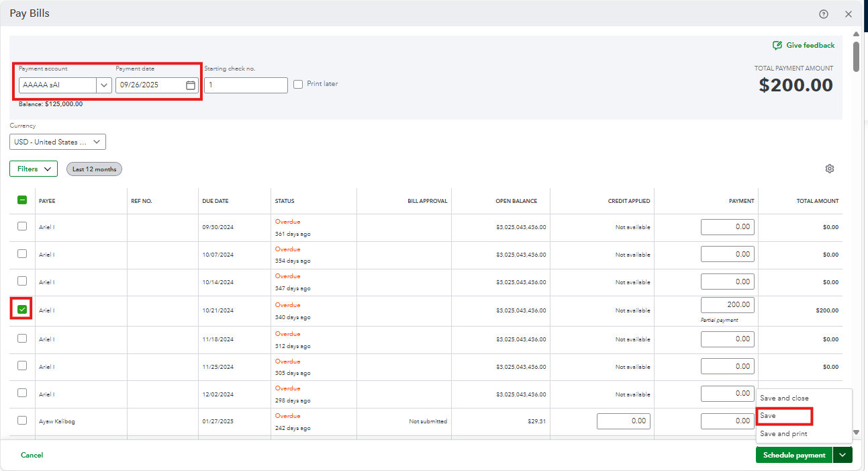The height and width of the screenshot is (471, 868).
Task: Edit payment amount for 11/18/2024 bill
Action: click(728, 339)
